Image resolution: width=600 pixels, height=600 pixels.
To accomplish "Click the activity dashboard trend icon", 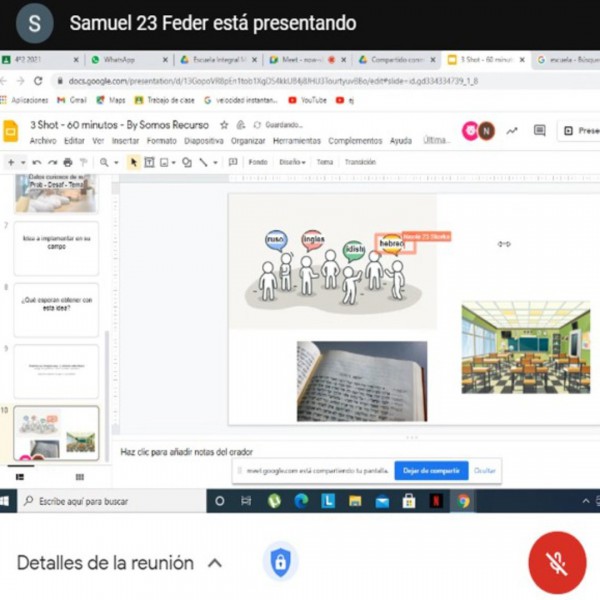I will pos(512,131).
